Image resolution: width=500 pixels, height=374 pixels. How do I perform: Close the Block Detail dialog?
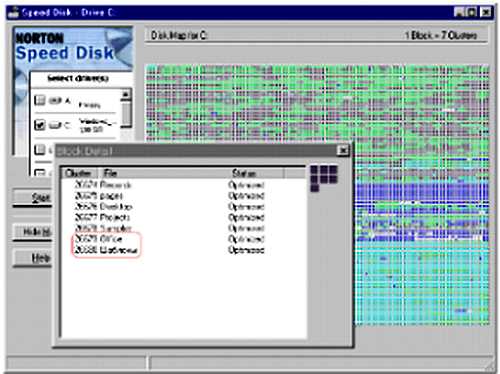click(342, 151)
